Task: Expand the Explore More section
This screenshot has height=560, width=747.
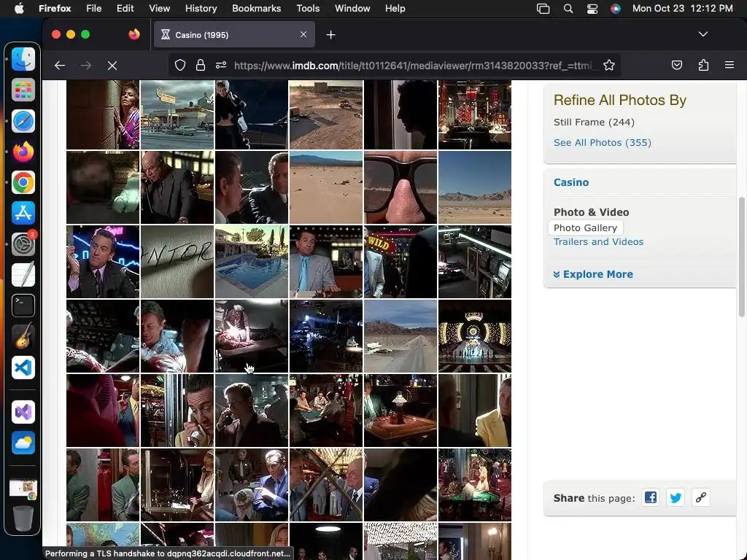Action: tap(593, 274)
